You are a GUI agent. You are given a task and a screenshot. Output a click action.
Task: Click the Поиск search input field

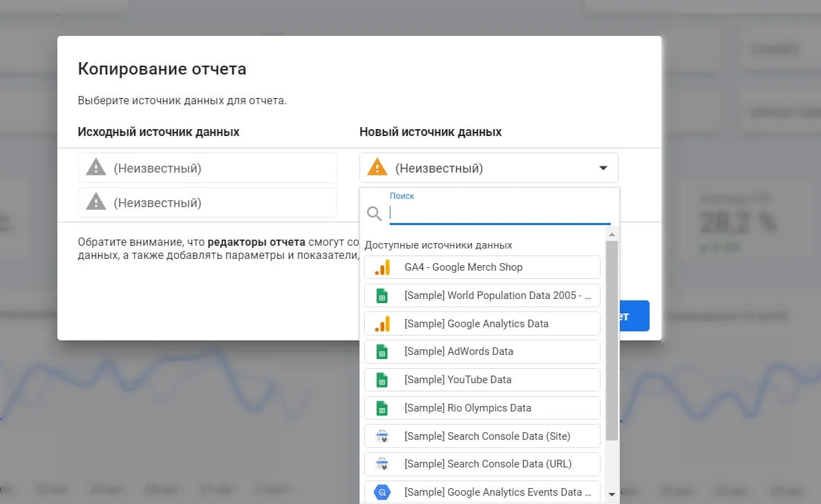[x=500, y=213]
